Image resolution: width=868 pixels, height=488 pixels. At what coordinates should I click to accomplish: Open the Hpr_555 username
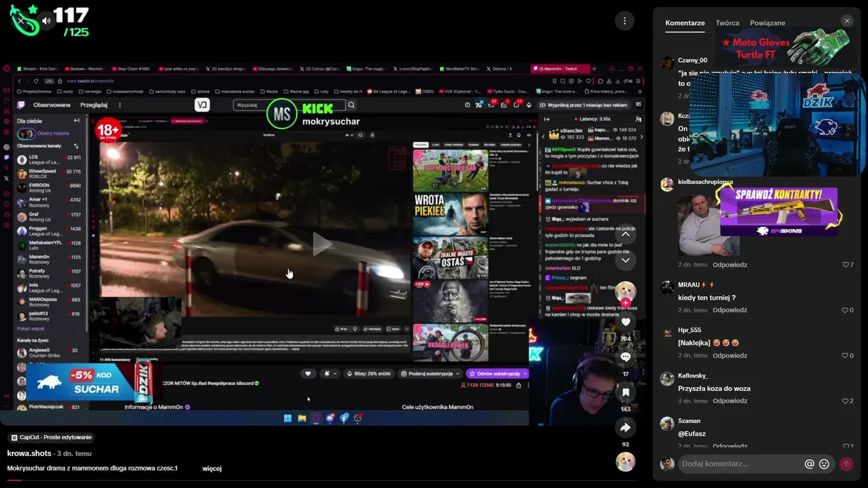pos(690,330)
